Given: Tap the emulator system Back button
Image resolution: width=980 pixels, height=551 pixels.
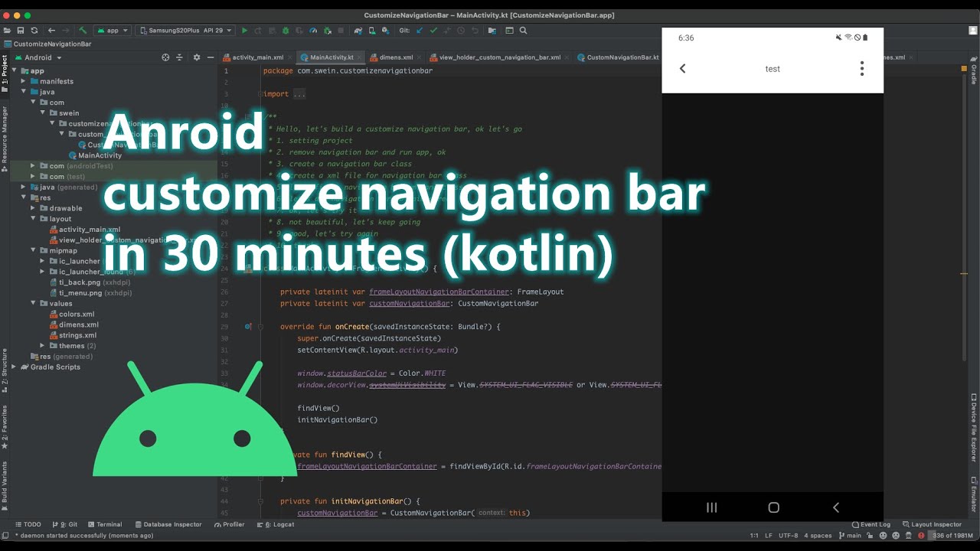Looking at the screenshot, I should click(x=835, y=507).
